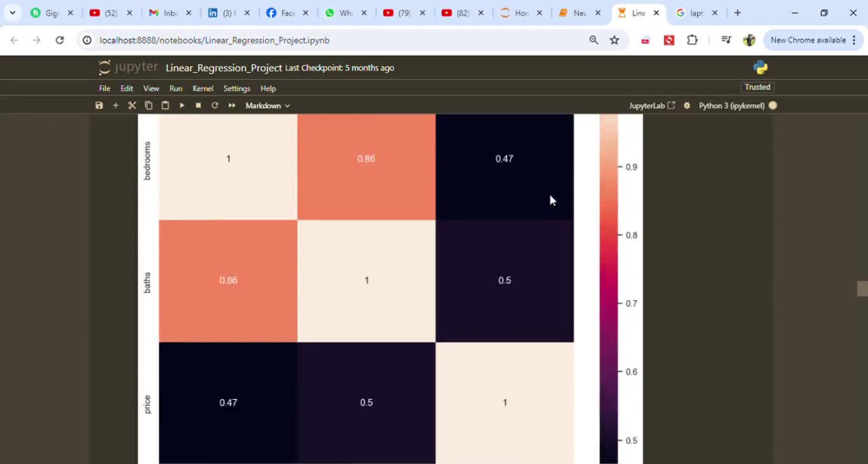Click the red extension icon next to the bookmark star

tap(646, 40)
